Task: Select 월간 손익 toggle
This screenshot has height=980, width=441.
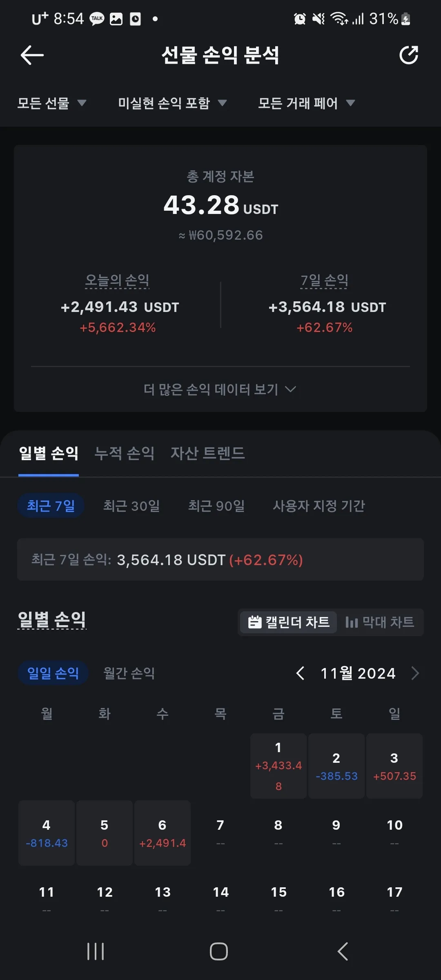Action: [x=129, y=673]
